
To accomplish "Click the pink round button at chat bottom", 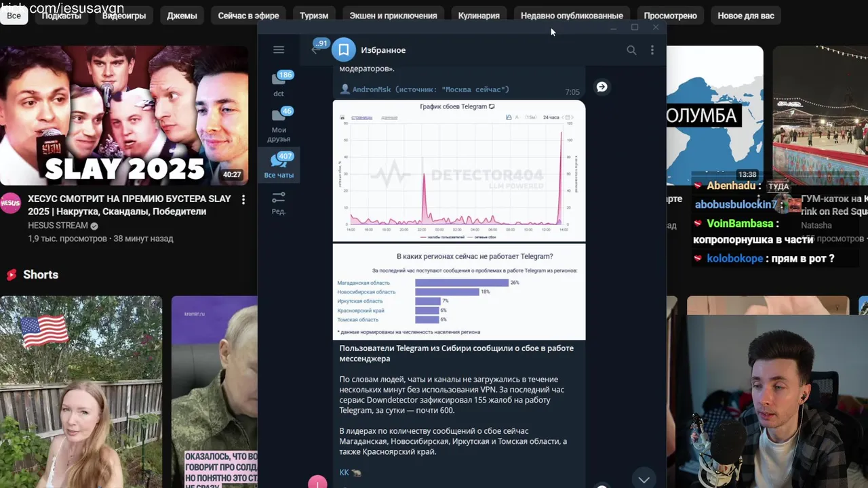I will click(317, 483).
